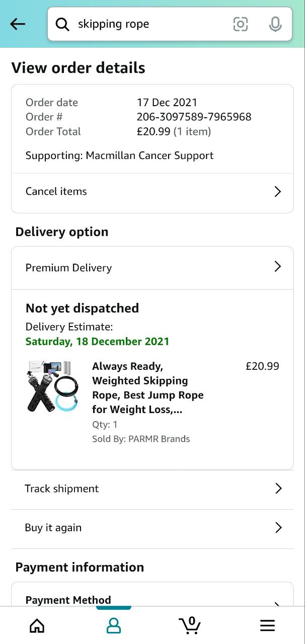
Task: Open camera scan search
Action: 241,24
